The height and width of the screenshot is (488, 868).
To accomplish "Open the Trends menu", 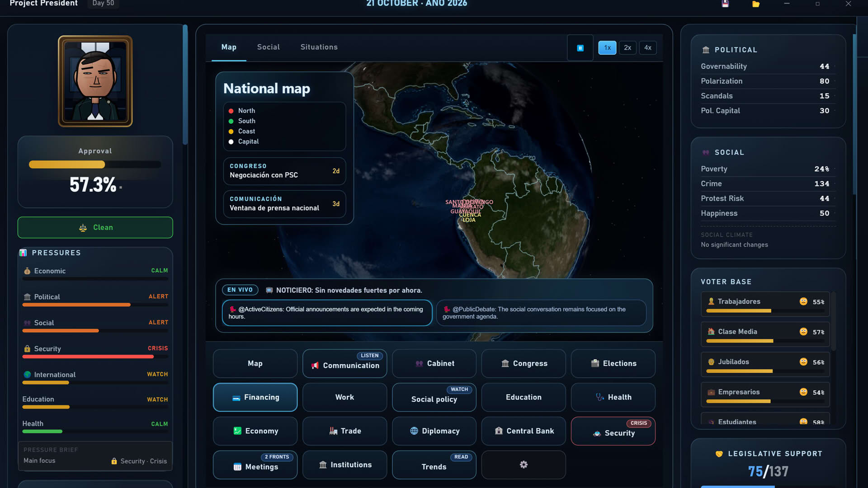I will point(434,465).
